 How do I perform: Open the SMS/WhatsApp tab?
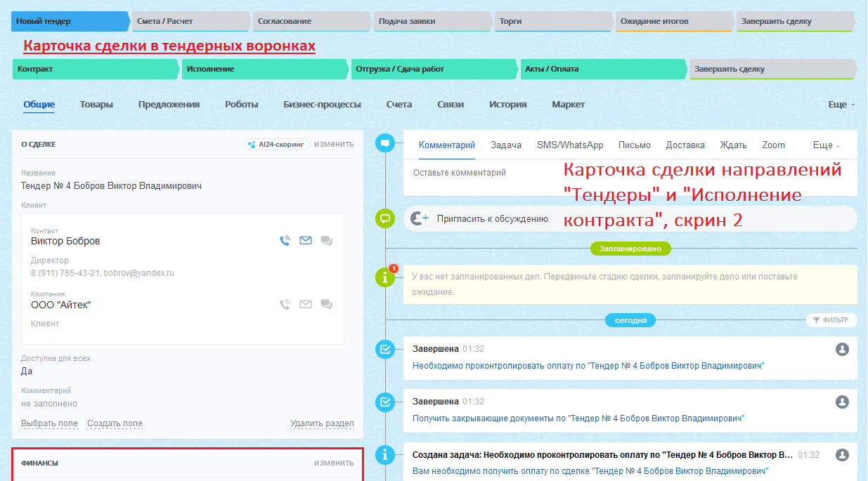tap(570, 145)
